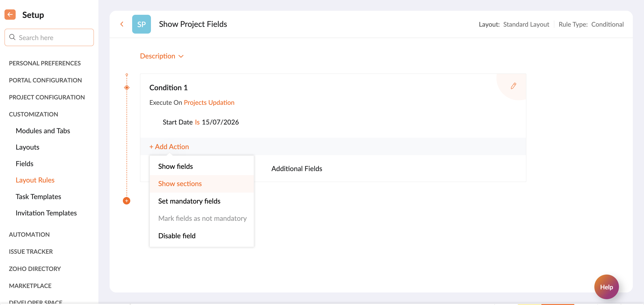Expand PORTAL CONFIGURATION section
Image resolution: width=644 pixels, height=305 pixels.
tap(45, 80)
